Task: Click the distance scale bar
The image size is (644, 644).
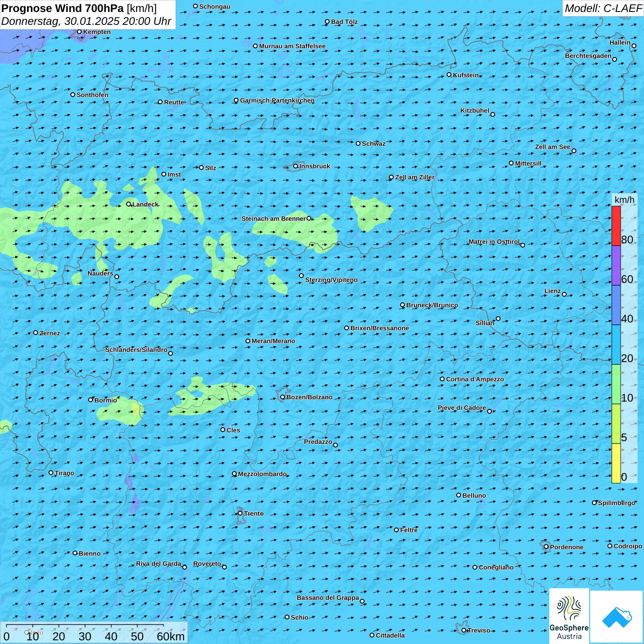Action: tap(94, 632)
